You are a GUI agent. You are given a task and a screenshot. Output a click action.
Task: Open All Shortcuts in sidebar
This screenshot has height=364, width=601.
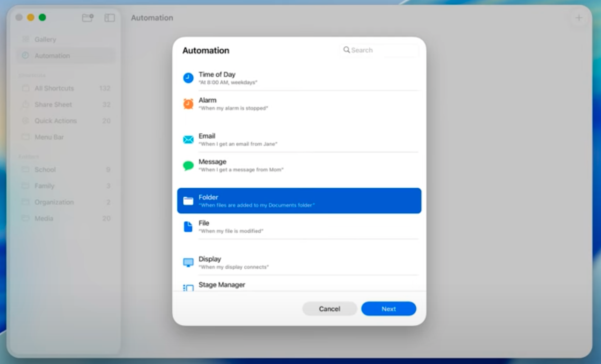coord(54,88)
